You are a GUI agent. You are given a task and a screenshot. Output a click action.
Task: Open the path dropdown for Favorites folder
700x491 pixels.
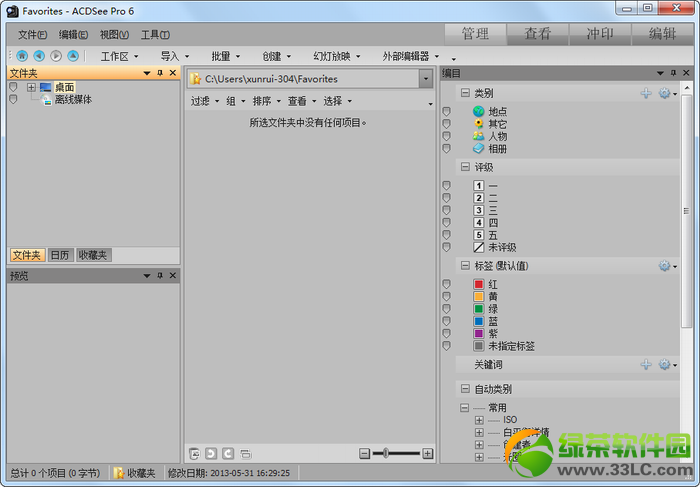pos(426,79)
